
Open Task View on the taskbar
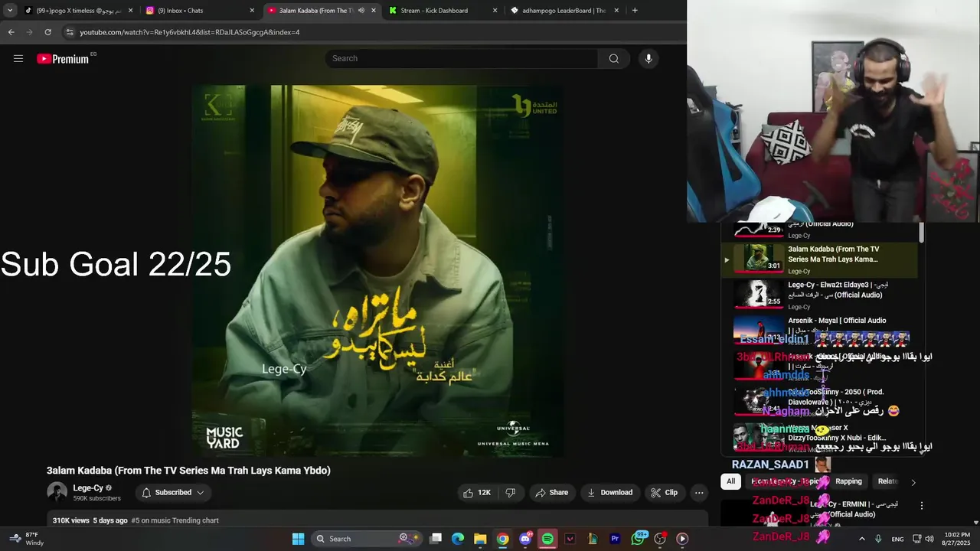(436, 539)
